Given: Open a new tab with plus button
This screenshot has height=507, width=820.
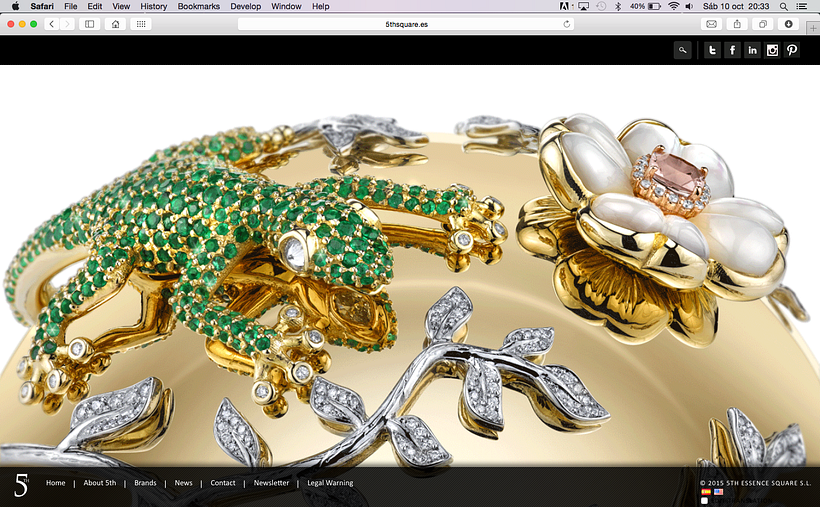Looking at the screenshot, I should coord(813,28).
